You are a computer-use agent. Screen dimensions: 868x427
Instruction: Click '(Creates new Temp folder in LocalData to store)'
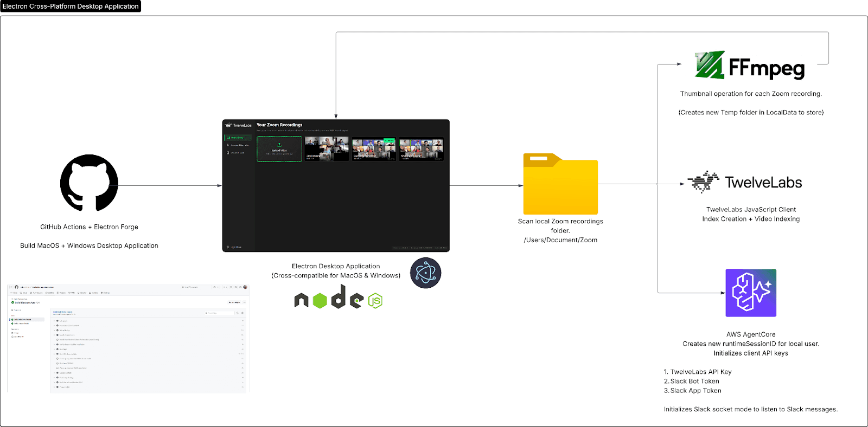coord(751,113)
